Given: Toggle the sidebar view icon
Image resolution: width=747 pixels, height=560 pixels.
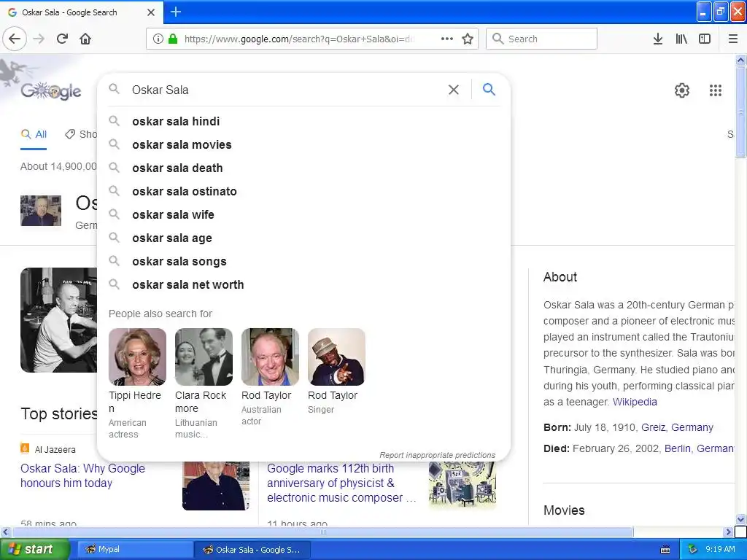Looking at the screenshot, I should [x=705, y=39].
